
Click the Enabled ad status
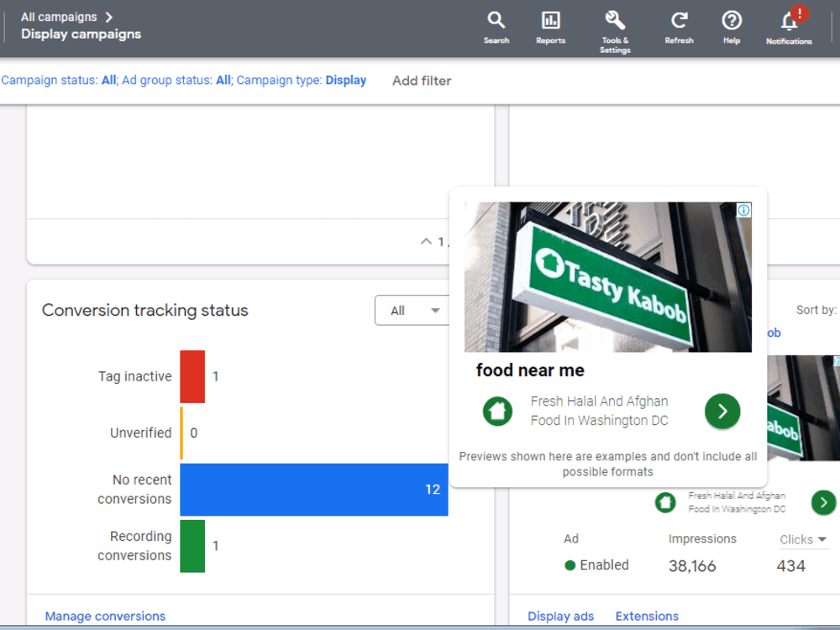(596, 565)
